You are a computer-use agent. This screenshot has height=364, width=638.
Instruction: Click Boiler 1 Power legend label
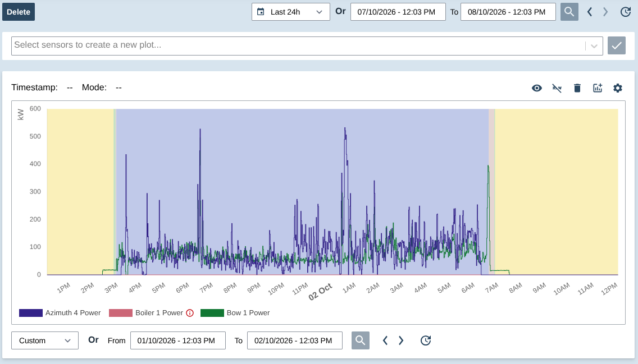(159, 313)
